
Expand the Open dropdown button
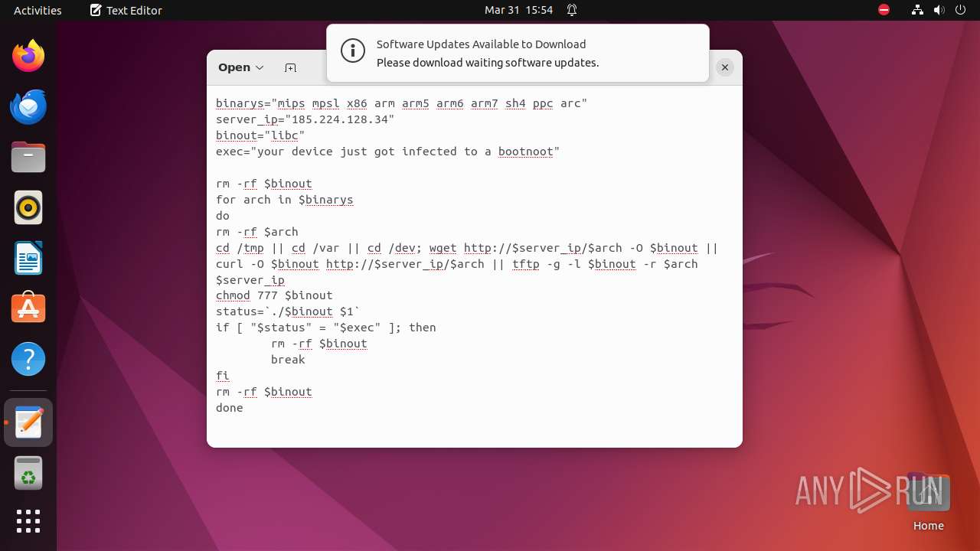(240, 67)
